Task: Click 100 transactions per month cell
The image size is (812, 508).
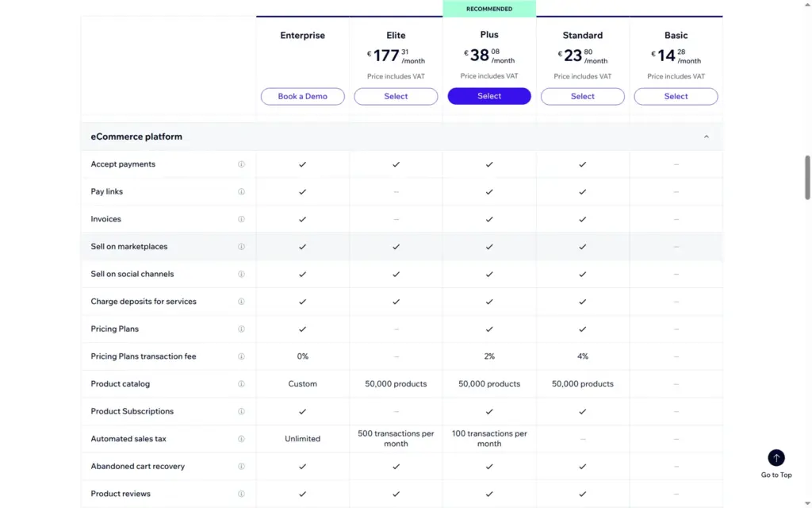Action: [489, 438]
